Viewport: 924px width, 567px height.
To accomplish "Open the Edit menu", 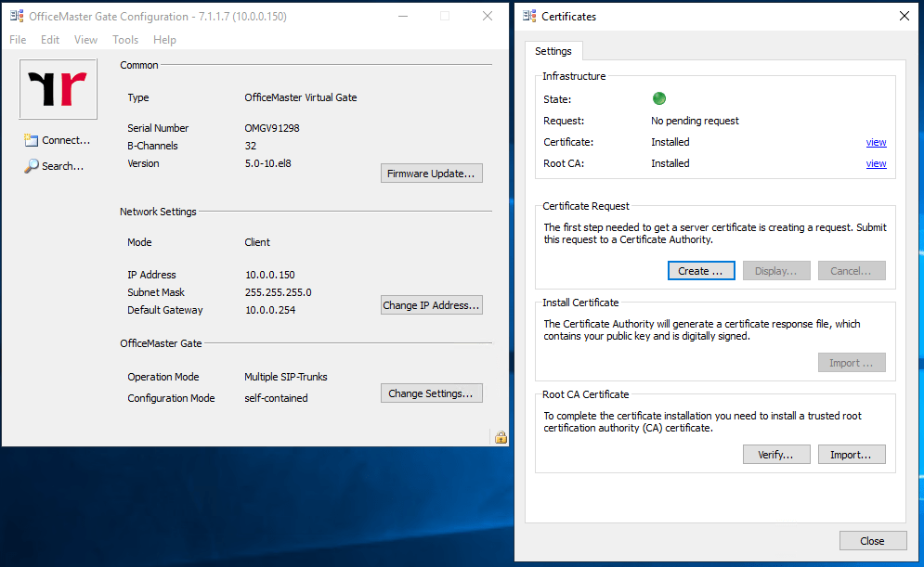I will 50,40.
